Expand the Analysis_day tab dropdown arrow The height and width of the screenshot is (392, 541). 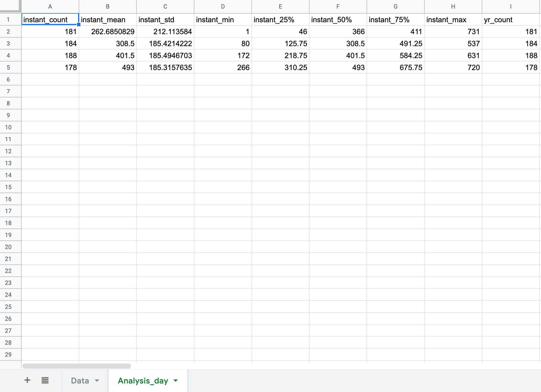click(x=176, y=381)
